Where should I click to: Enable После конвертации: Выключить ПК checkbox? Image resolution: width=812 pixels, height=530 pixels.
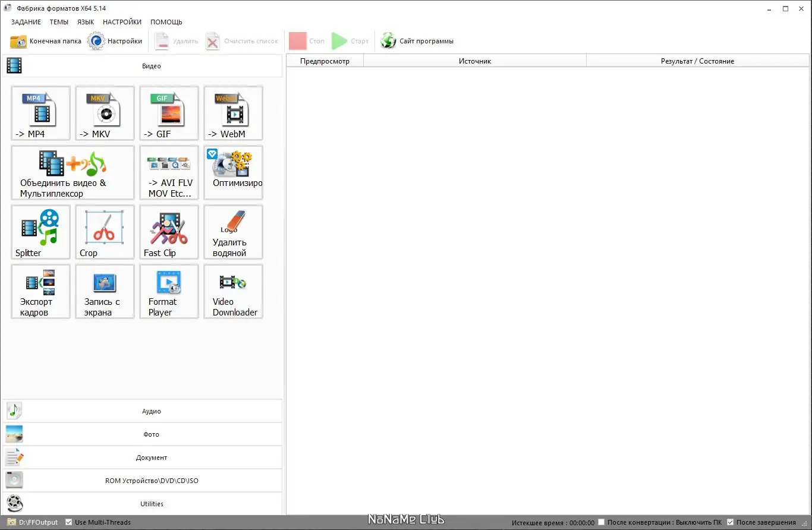pos(602,522)
